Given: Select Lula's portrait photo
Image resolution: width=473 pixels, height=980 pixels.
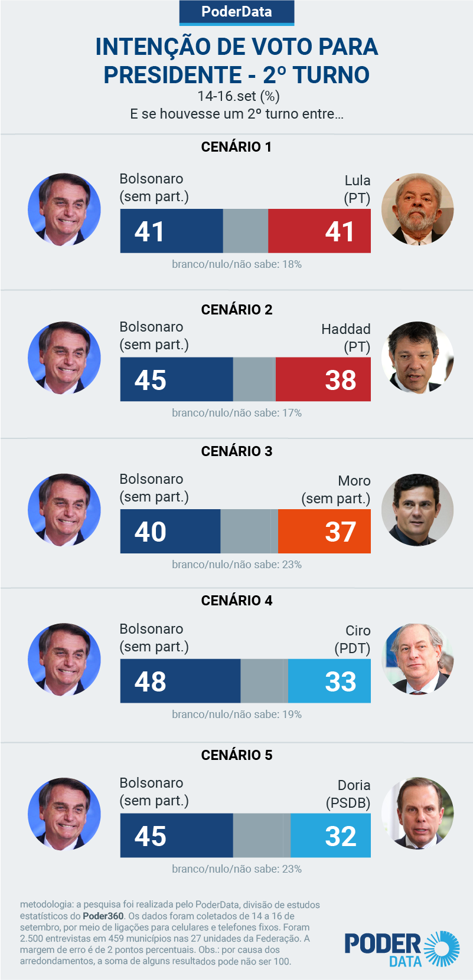Looking at the screenshot, I should (417, 209).
